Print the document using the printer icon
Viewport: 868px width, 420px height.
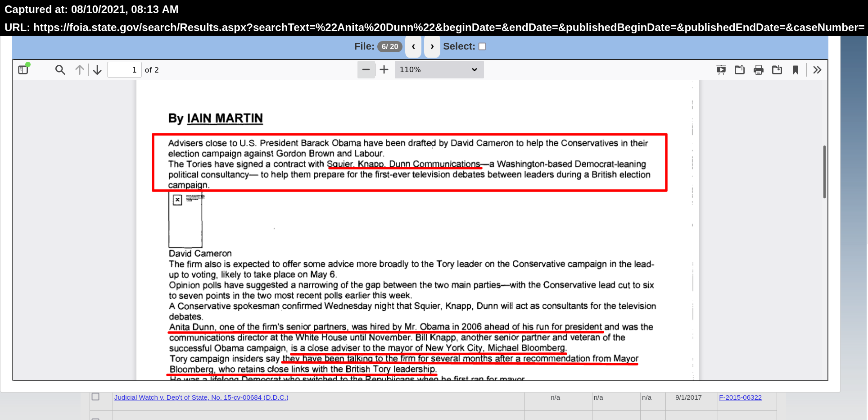759,70
